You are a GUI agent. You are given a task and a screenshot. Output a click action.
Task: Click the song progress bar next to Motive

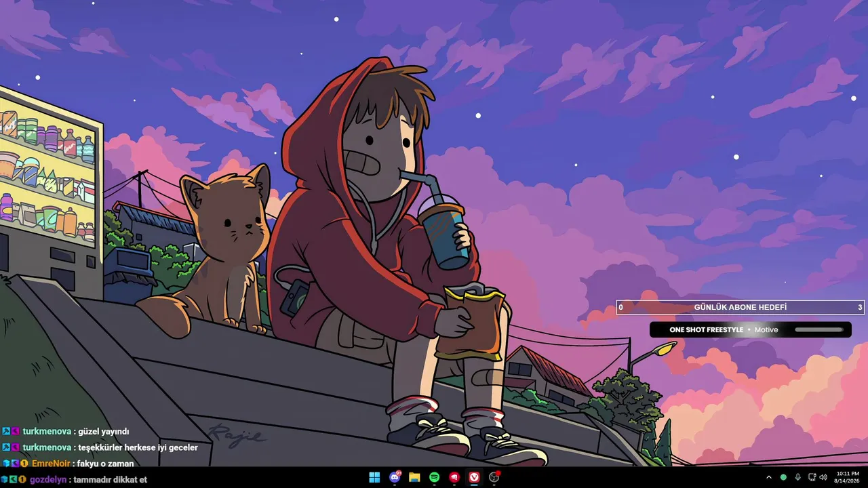(819, 330)
